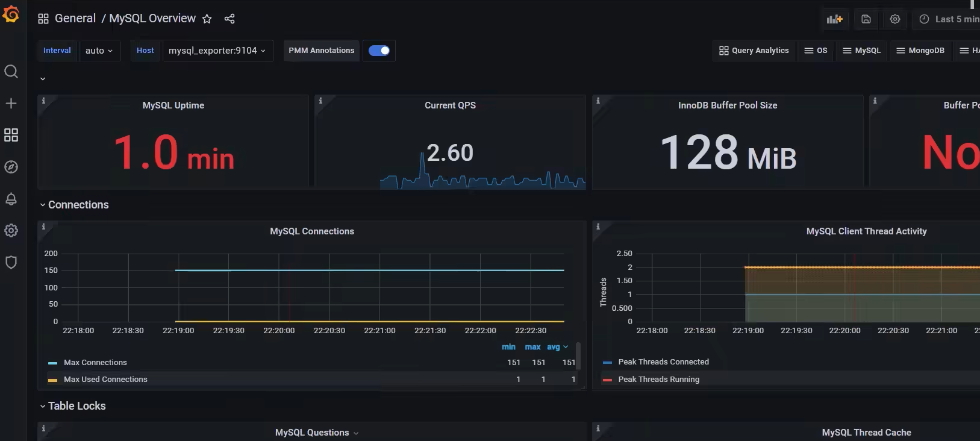Save the dashboard with disk icon
The width and height of the screenshot is (980, 441).
(x=866, y=19)
